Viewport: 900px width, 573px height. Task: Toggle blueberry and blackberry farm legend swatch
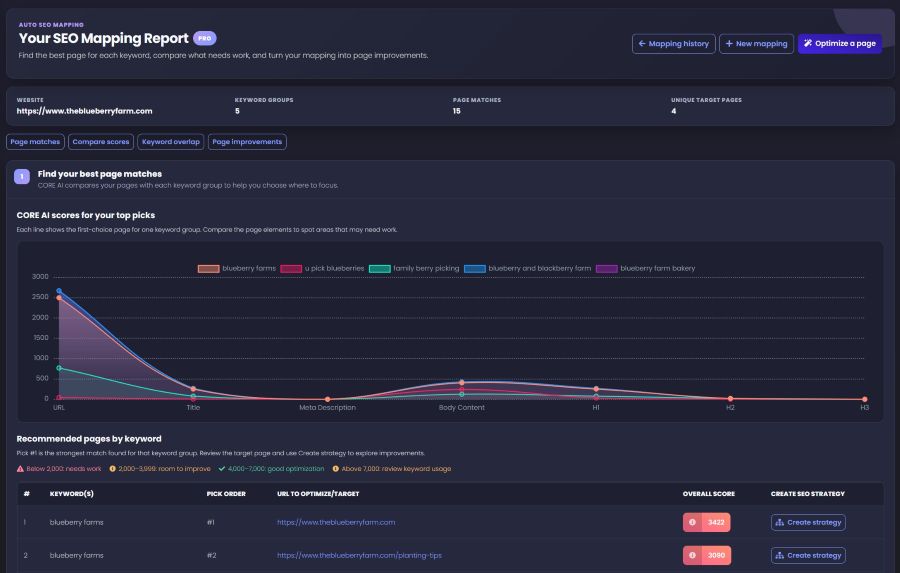[475, 269]
